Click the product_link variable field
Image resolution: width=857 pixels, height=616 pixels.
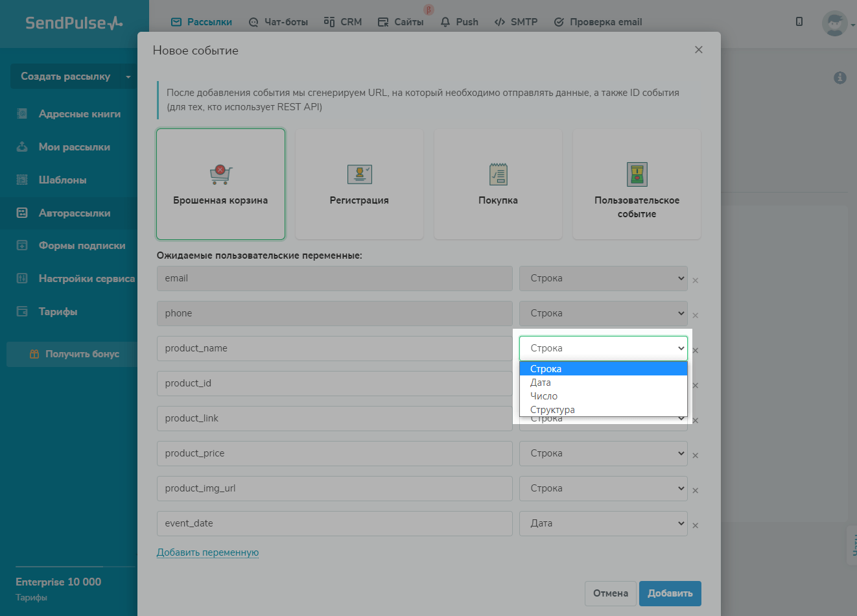(335, 418)
